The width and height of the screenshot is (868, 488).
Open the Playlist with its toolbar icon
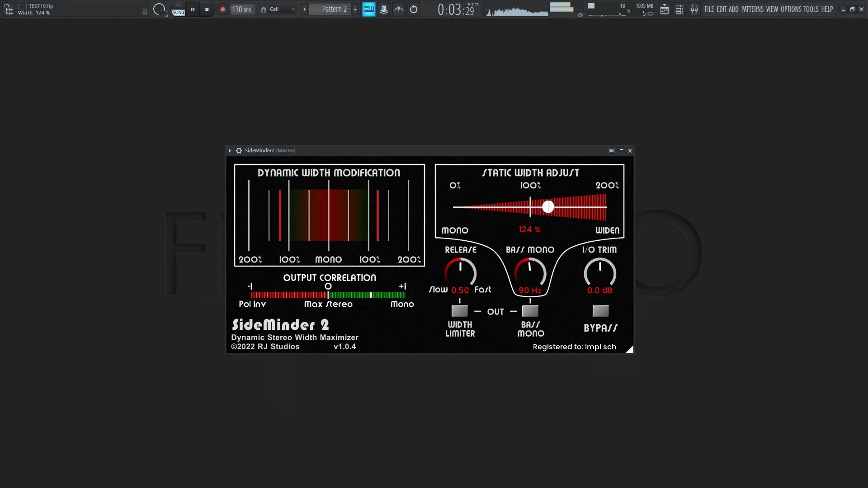[665, 9]
